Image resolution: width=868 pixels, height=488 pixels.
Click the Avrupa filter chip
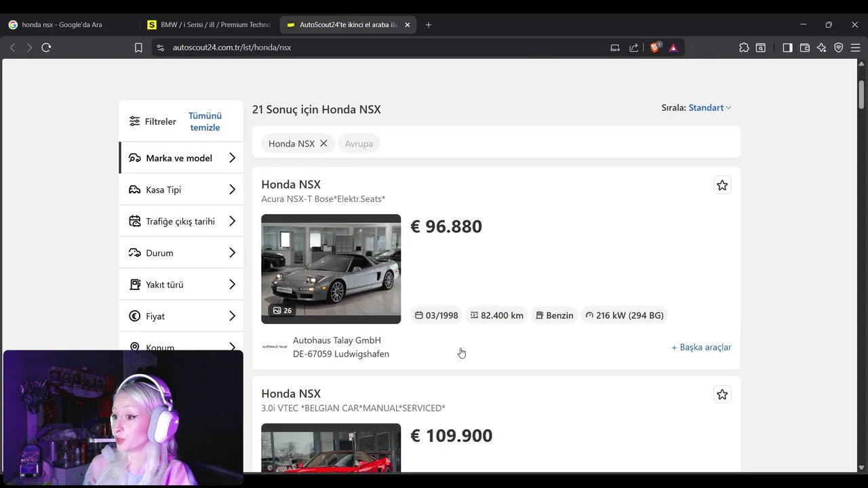(x=359, y=144)
